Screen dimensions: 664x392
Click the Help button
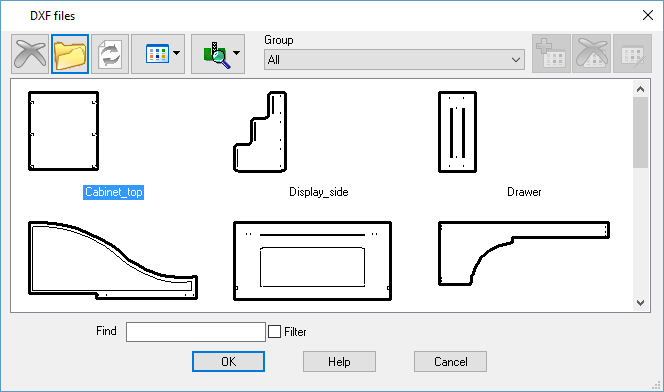click(339, 362)
